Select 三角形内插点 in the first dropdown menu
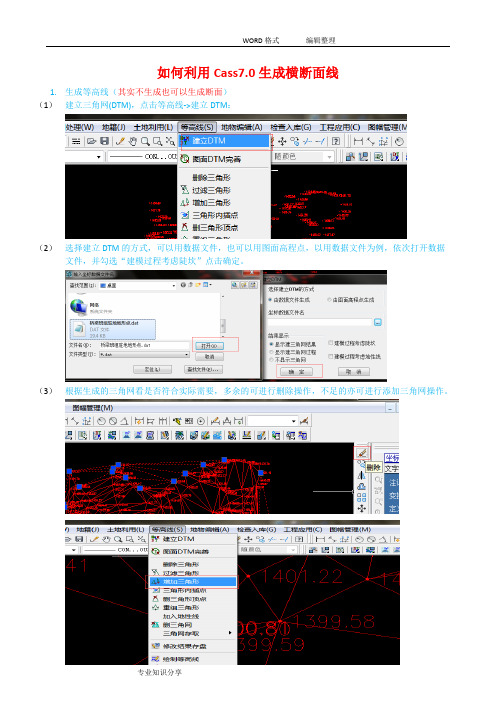 [225, 215]
